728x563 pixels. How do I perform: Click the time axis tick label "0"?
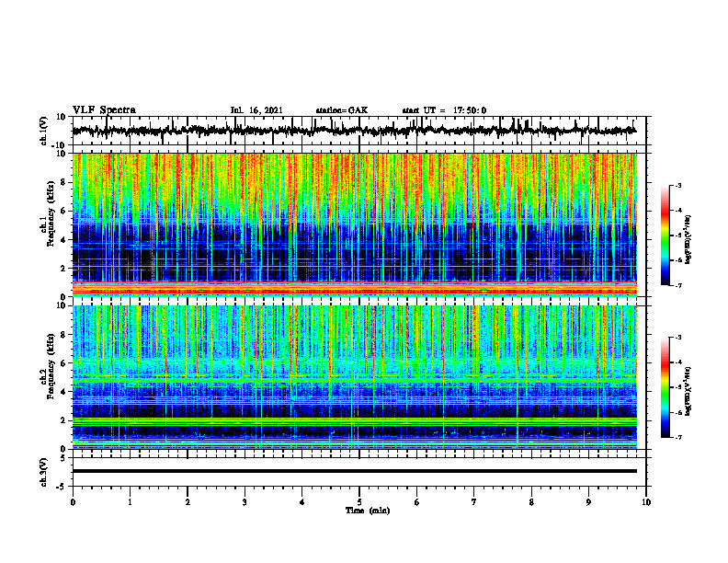(x=73, y=502)
